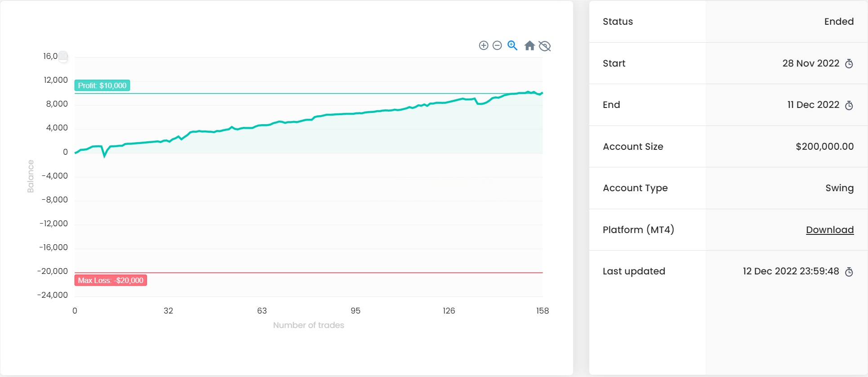Click the last updated timestamp
This screenshot has height=377, width=868.
(x=791, y=271)
